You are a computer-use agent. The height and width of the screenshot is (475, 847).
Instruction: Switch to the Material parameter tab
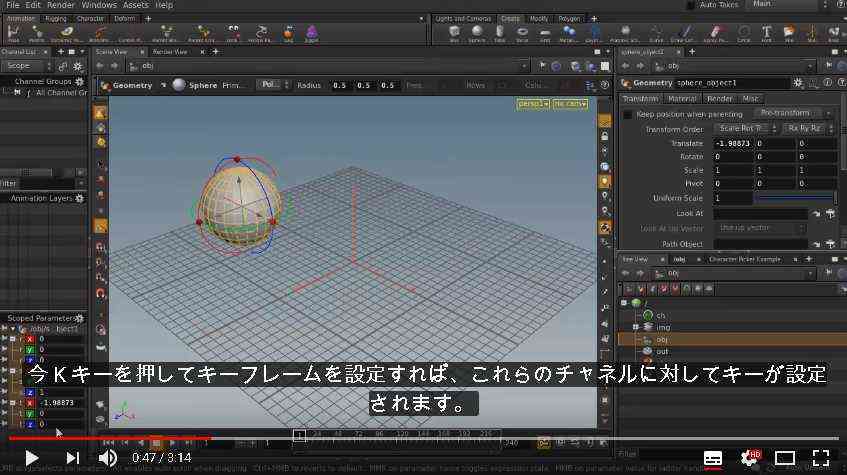tap(682, 99)
